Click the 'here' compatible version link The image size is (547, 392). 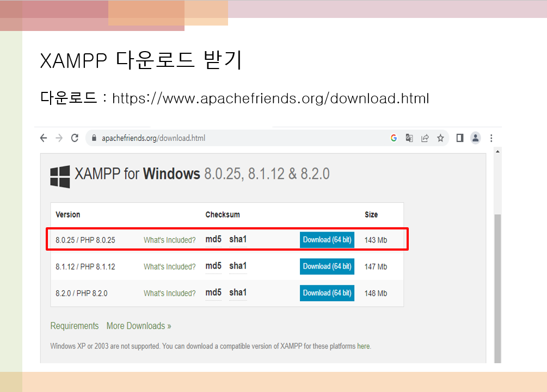coord(363,346)
